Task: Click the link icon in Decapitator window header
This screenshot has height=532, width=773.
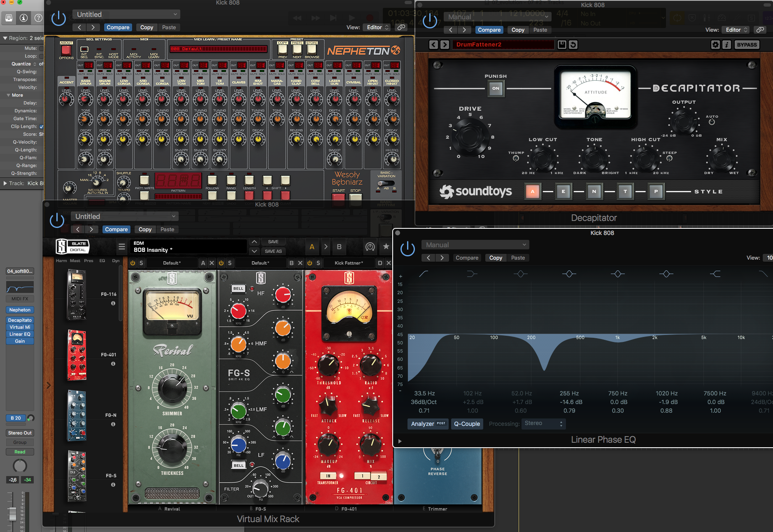Action: click(x=760, y=30)
